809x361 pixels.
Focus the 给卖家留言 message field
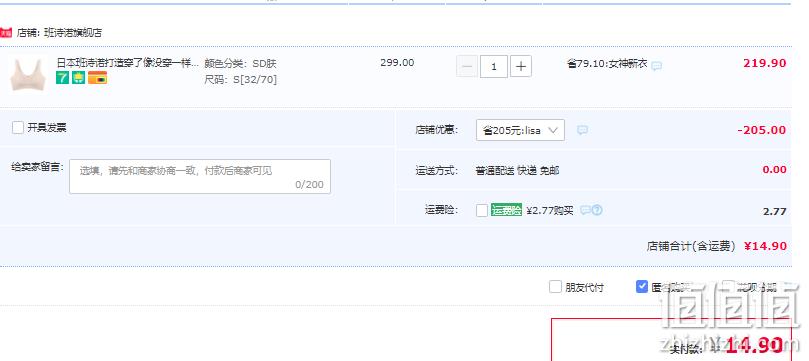(200, 176)
